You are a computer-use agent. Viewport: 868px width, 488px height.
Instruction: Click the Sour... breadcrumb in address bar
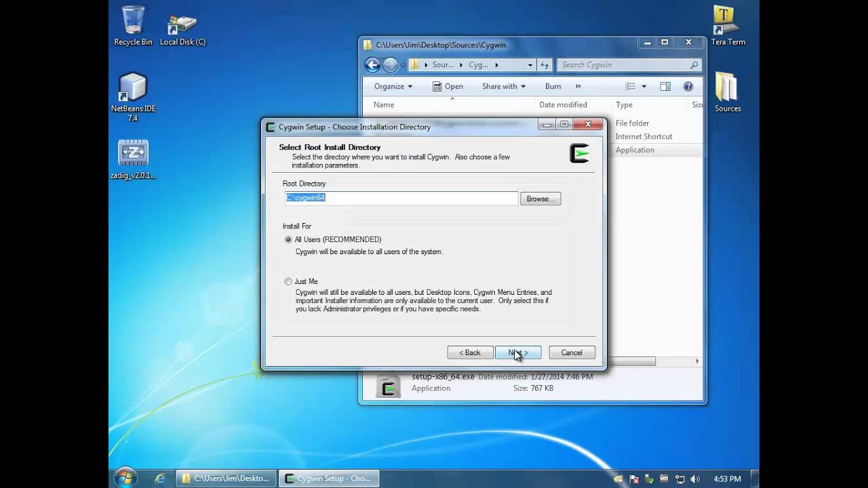pos(443,65)
